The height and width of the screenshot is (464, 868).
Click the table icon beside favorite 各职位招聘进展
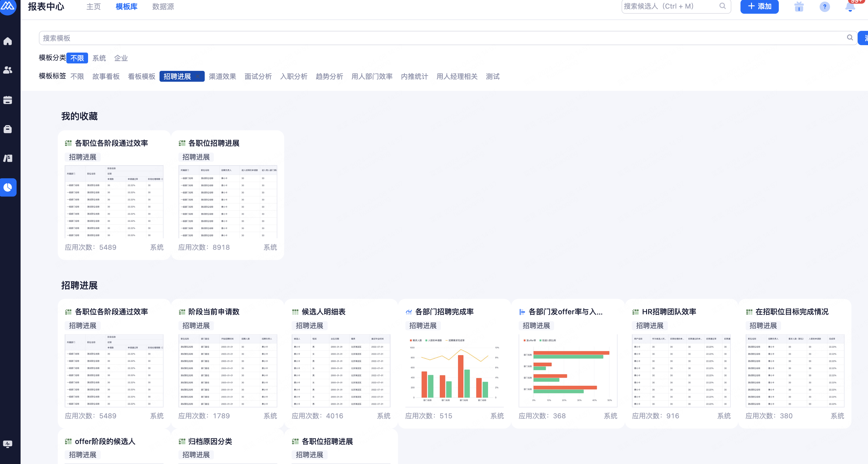(x=182, y=143)
